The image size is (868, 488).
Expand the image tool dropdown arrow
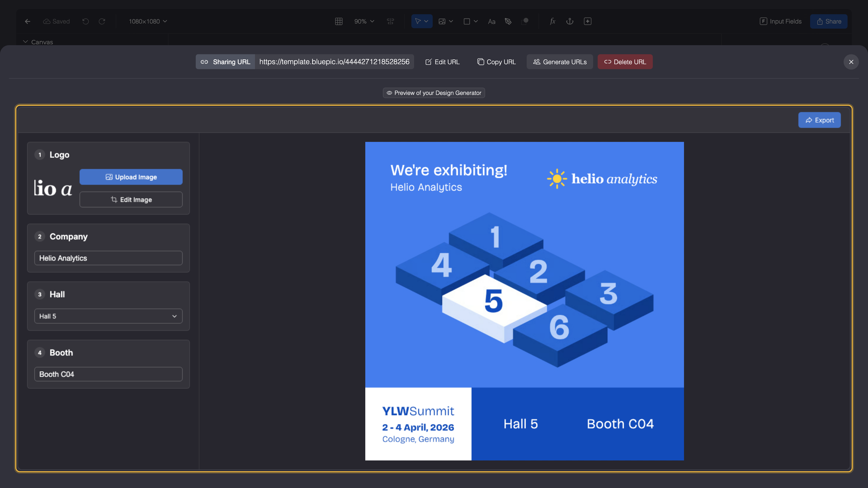pyautogui.click(x=451, y=21)
